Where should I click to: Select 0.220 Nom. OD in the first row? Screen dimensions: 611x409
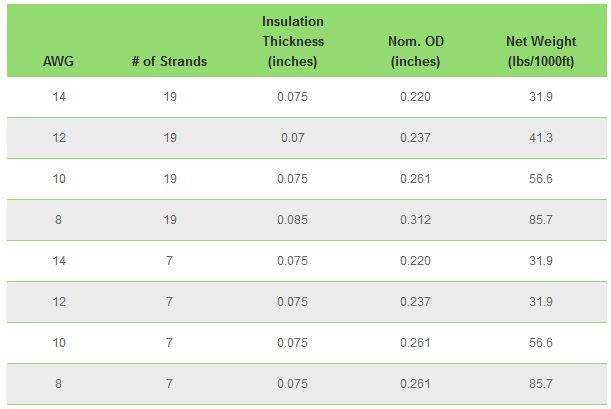coord(415,97)
